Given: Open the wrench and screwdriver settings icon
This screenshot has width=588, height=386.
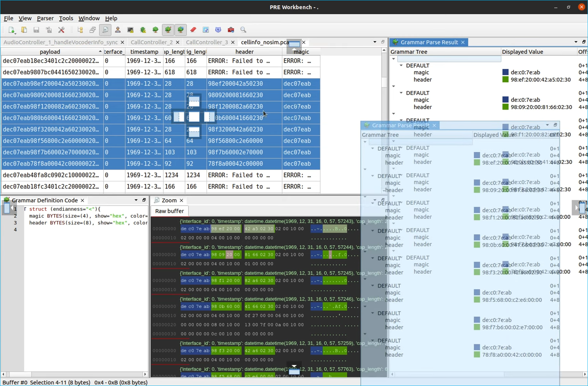Looking at the screenshot, I should (61, 30).
